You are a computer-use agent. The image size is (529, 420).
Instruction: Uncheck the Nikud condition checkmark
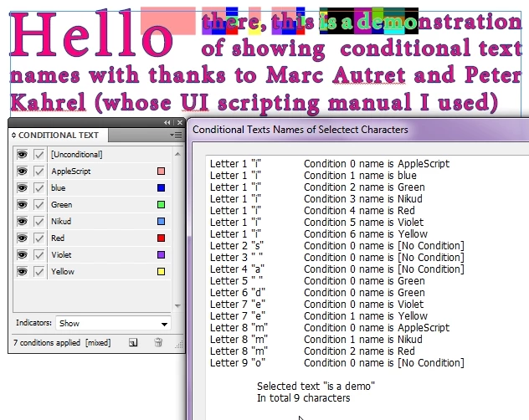39,222
